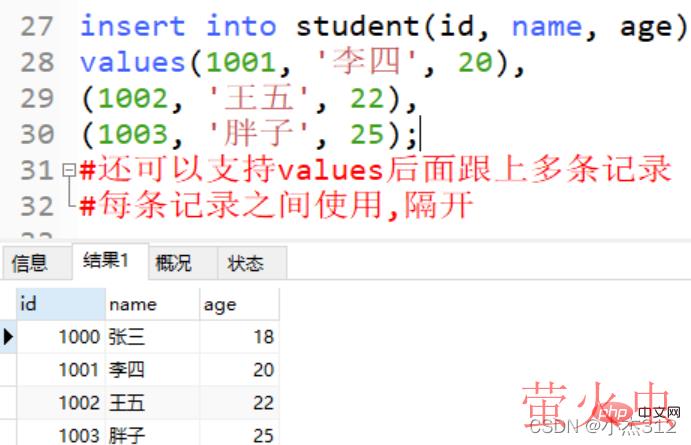Click line number 29 in the gutter
This screenshot has width=691, height=445.
37,98
